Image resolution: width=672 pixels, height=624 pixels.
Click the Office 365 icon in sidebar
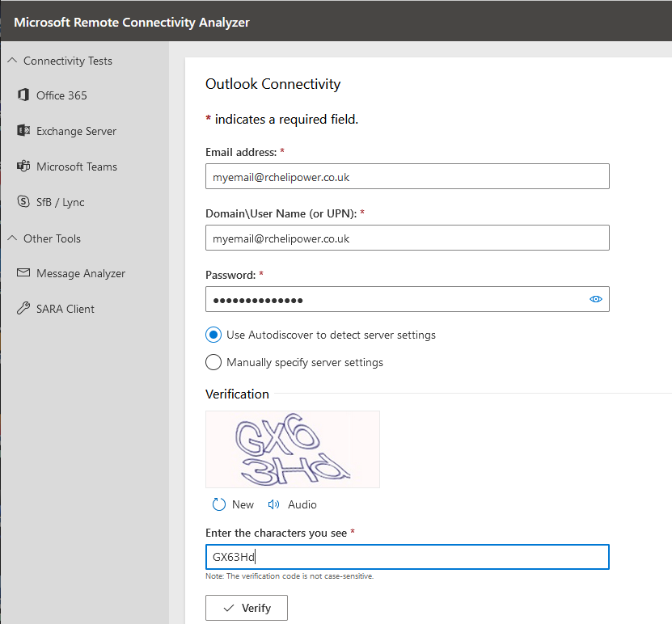pyautogui.click(x=23, y=95)
